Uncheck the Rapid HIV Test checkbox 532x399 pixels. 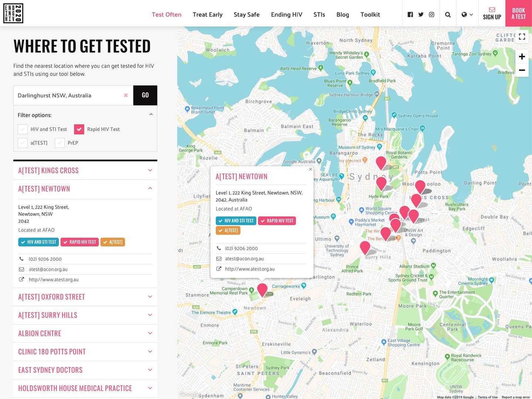click(79, 129)
